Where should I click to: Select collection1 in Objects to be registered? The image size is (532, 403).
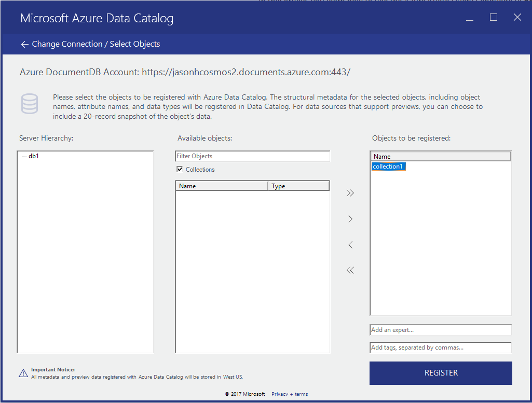(x=388, y=166)
